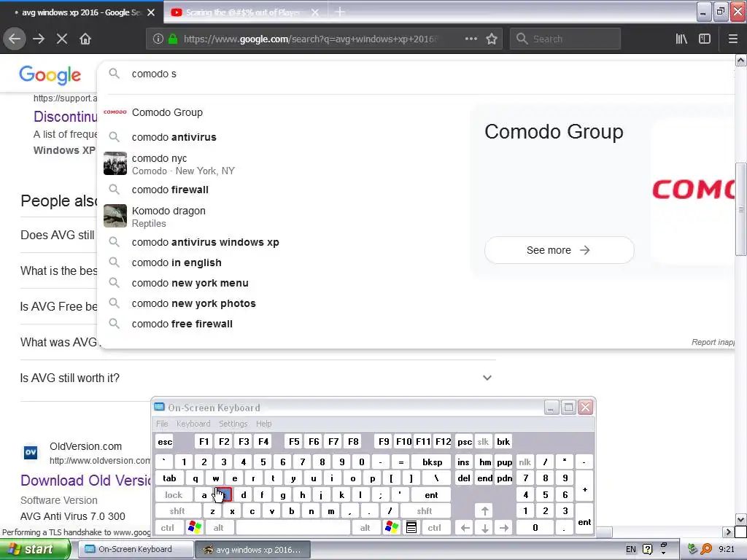
Task: Open the File menu of On-Screen Keyboard
Action: click(x=162, y=424)
